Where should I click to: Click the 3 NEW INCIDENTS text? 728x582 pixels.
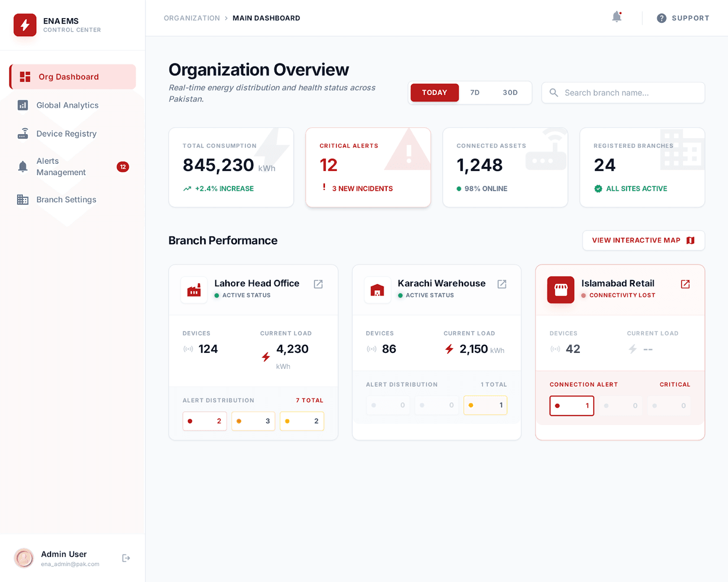point(362,189)
